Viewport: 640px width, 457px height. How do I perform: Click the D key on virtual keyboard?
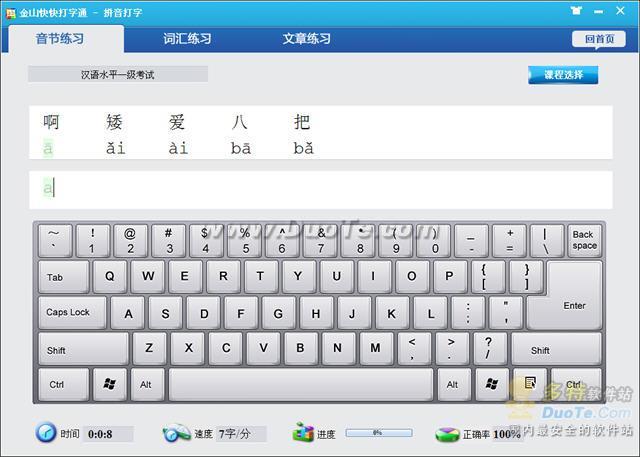[204, 313]
